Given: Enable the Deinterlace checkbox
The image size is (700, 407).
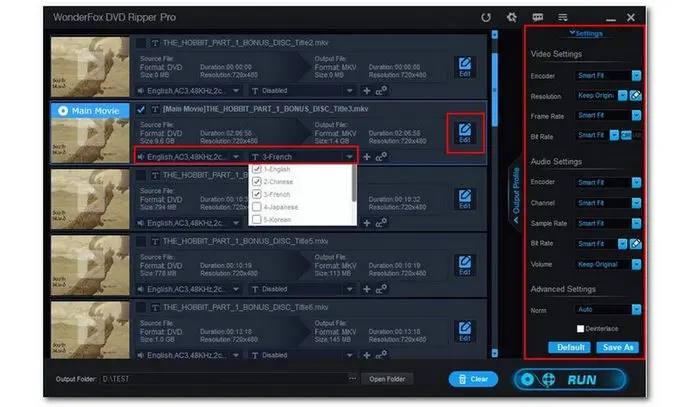Looking at the screenshot, I should pos(580,329).
